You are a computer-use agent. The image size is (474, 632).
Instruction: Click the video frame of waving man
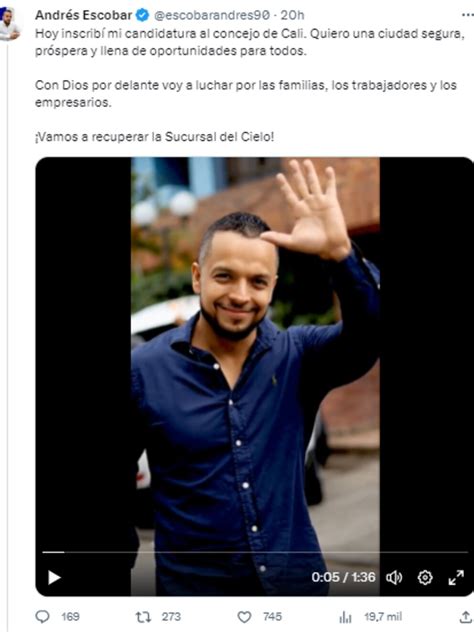[255, 355]
